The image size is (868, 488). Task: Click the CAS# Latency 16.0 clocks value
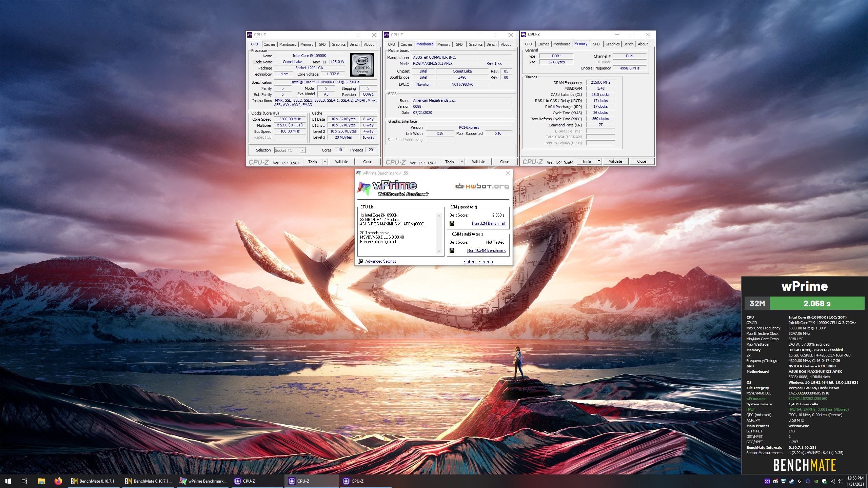click(600, 95)
